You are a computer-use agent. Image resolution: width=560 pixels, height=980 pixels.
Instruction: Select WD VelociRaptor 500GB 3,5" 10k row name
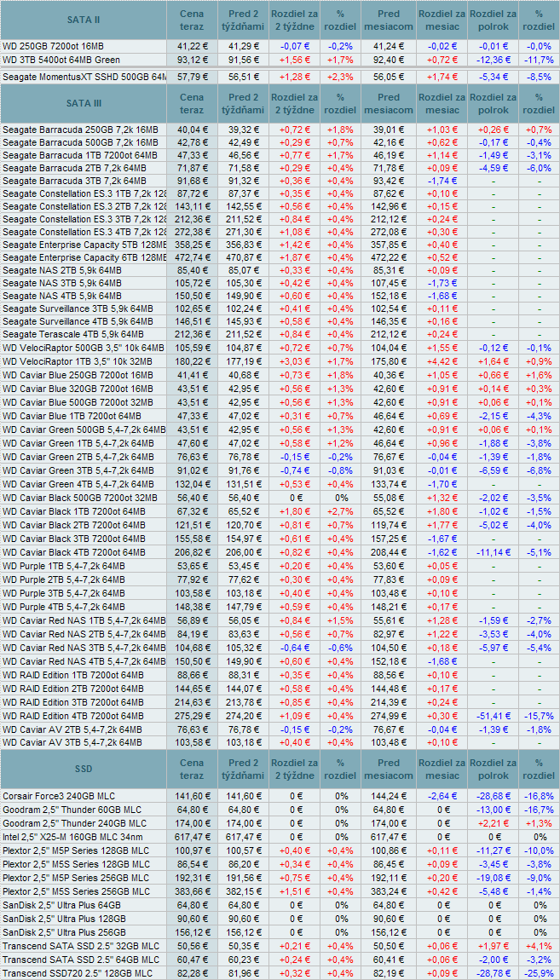coord(84,349)
